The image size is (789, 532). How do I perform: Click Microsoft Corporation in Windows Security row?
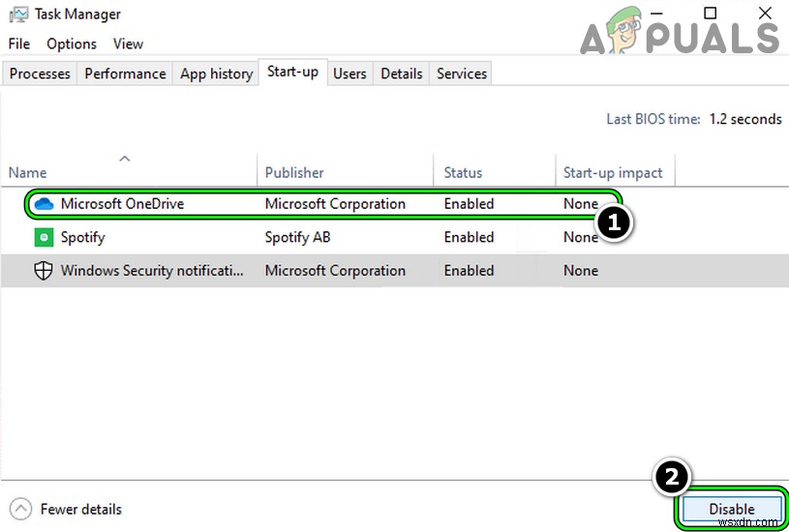335,271
